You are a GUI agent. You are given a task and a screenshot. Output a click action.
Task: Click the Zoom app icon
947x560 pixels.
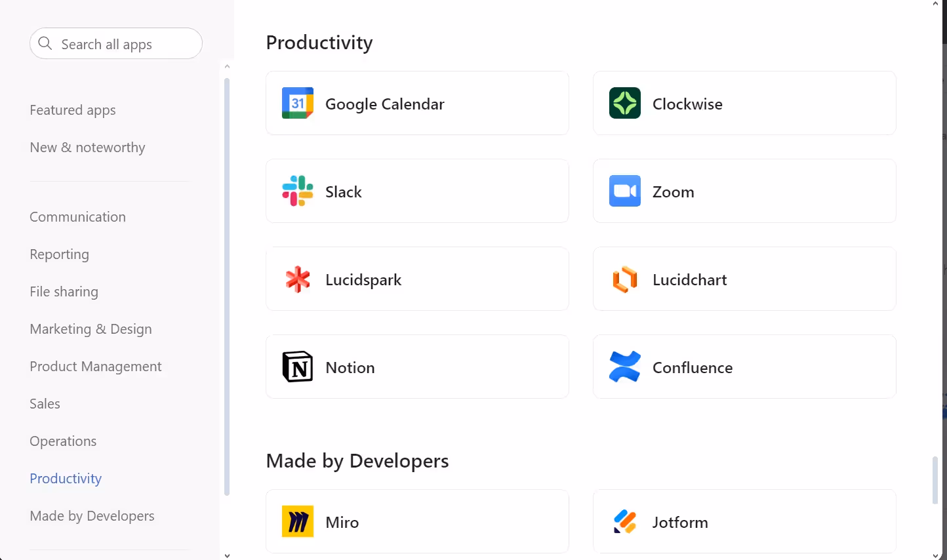(x=624, y=191)
